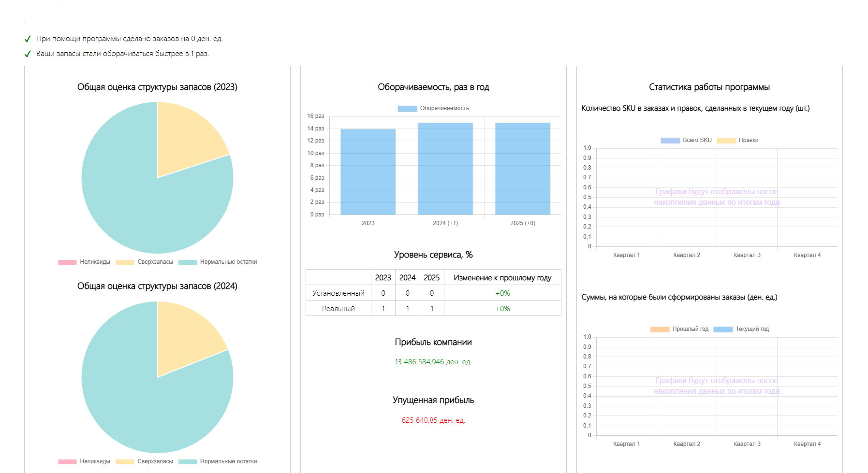The height and width of the screenshot is (473, 868).
Task: Toggle Сверхзапасы legend in the 2023 pie chart
Action: coord(145,262)
